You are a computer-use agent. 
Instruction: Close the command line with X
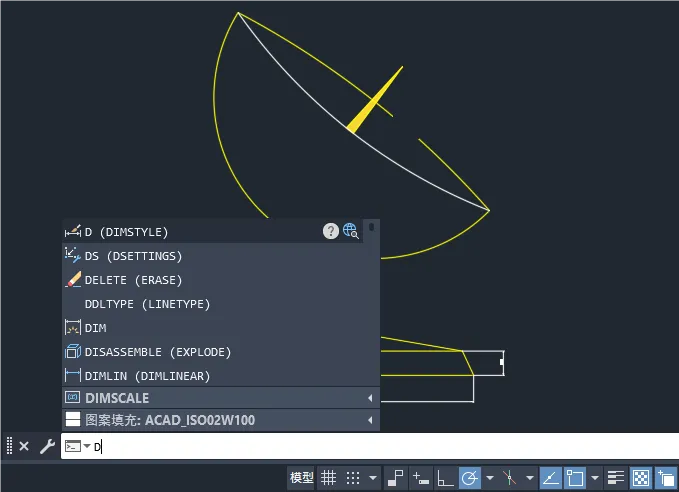pos(24,446)
